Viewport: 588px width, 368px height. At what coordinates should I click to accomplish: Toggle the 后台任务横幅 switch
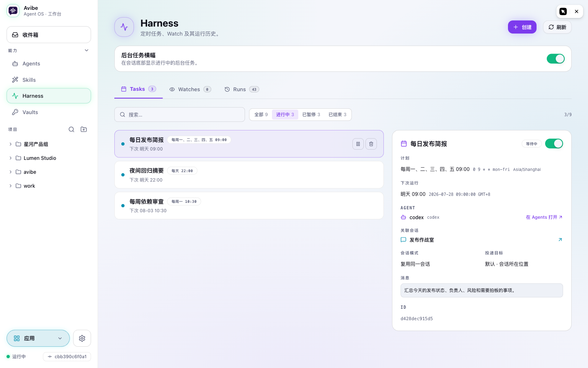click(555, 59)
